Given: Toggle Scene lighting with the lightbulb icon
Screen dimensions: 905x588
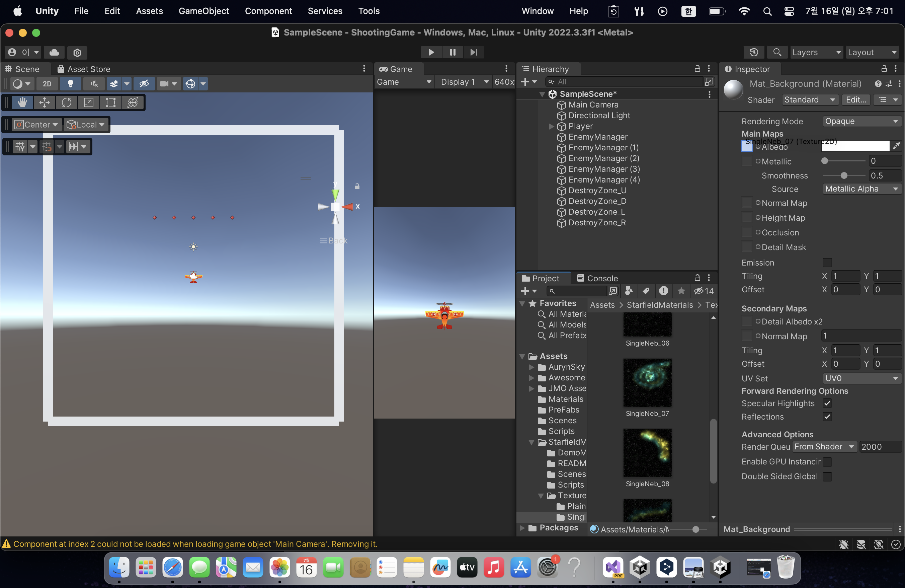Looking at the screenshot, I should coord(70,84).
